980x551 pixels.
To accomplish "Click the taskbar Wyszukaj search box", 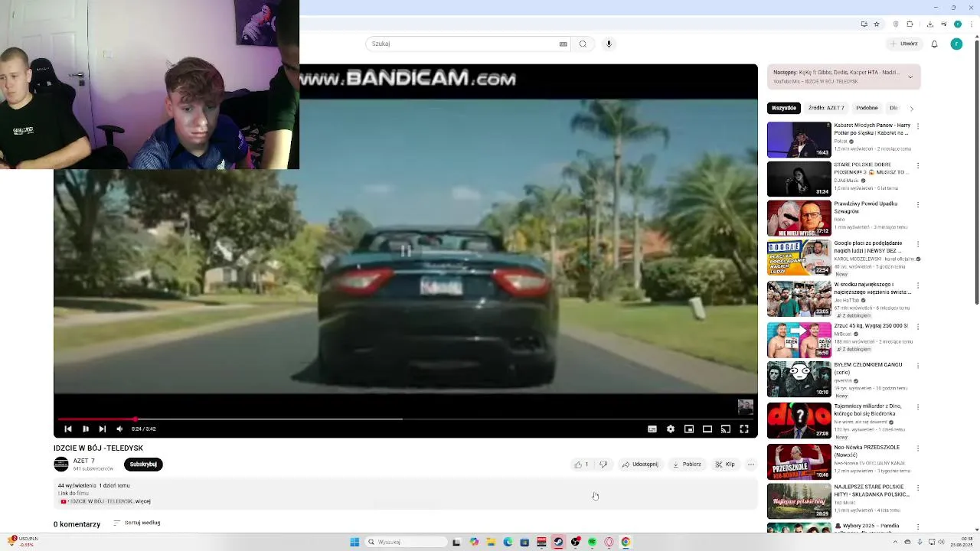I will (x=405, y=542).
